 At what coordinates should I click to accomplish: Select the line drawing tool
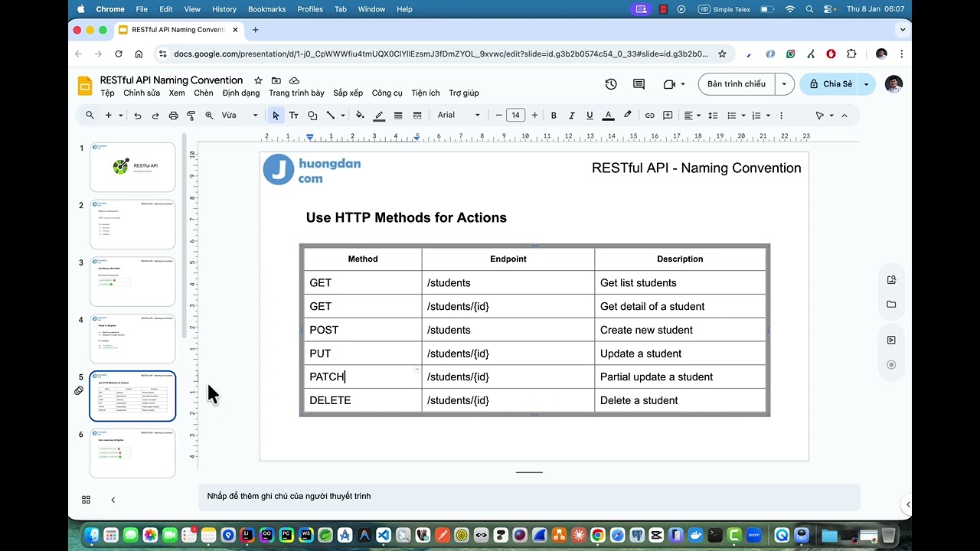(x=331, y=116)
